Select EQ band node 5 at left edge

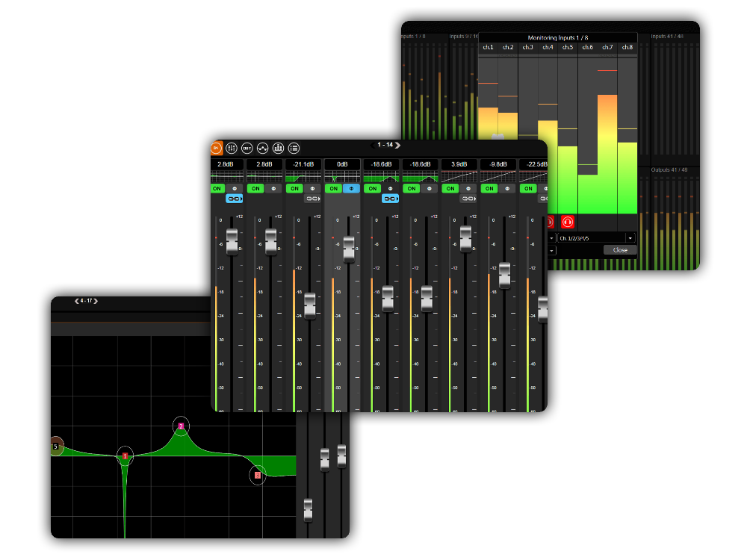pos(56,447)
